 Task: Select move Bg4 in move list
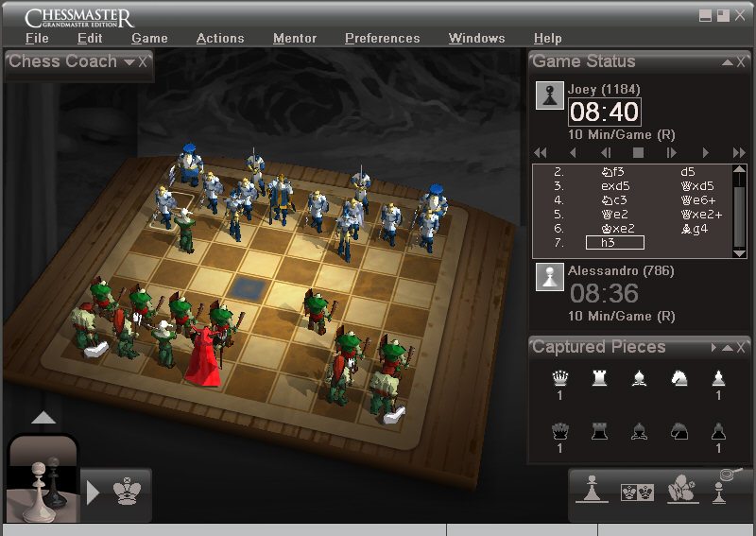(x=695, y=229)
